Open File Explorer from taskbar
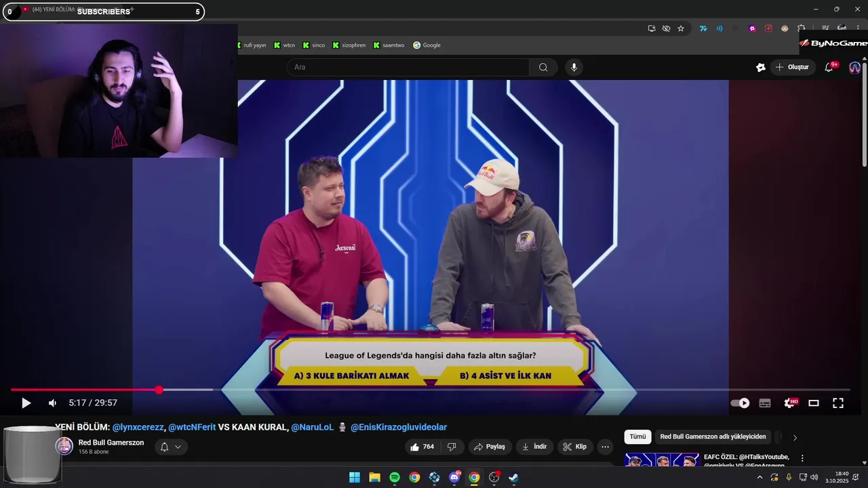This screenshot has height=488, width=868. [x=374, y=478]
